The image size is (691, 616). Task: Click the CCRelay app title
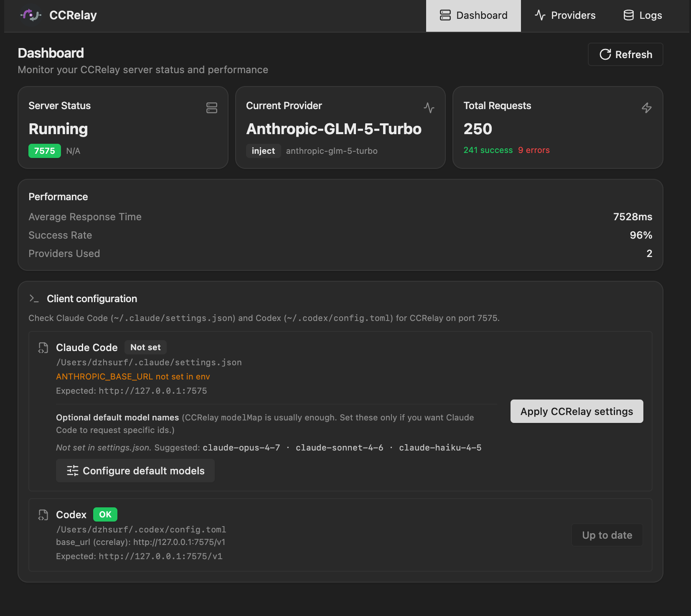[x=73, y=15]
